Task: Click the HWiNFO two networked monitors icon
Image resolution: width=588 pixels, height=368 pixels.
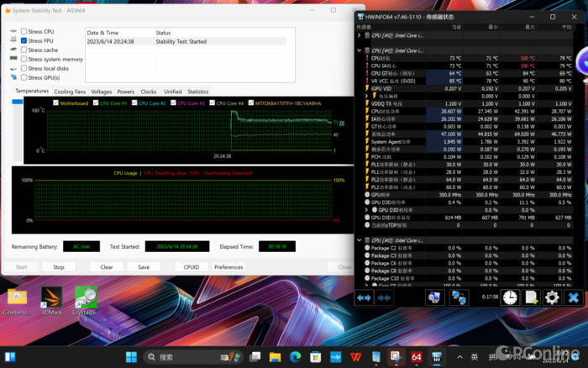Action: (x=459, y=298)
